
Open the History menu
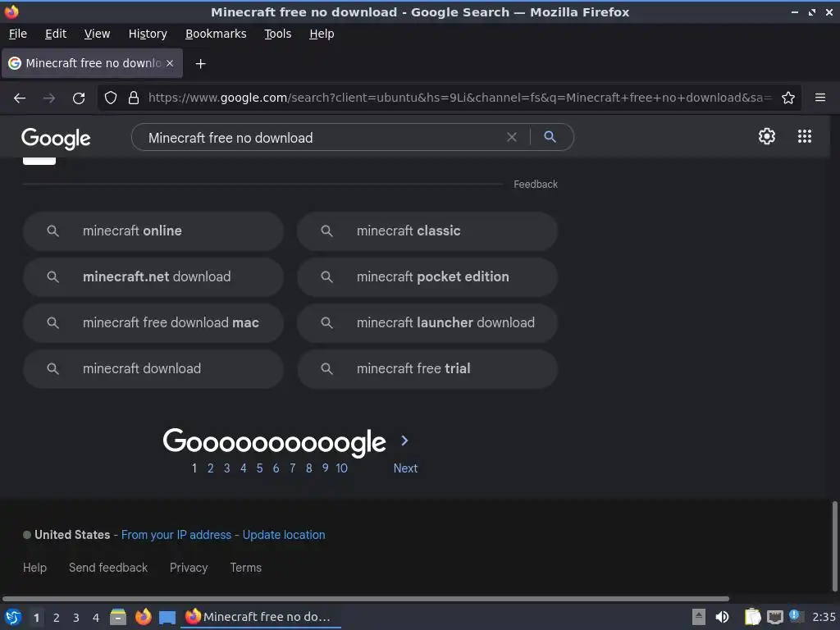point(148,34)
